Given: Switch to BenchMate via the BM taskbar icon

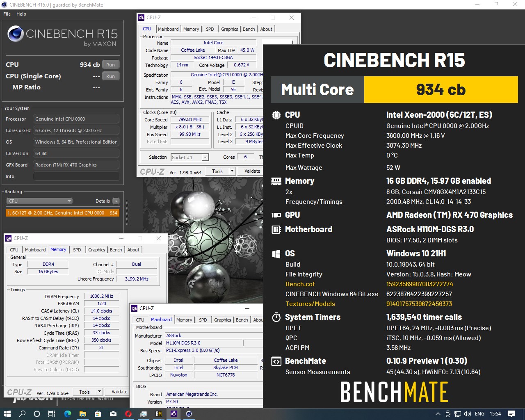Looking at the screenshot, I should [x=158, y=414].
